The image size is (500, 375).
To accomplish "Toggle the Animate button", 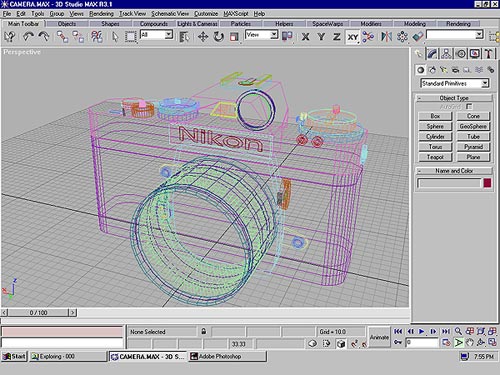I will click(379, 337).
